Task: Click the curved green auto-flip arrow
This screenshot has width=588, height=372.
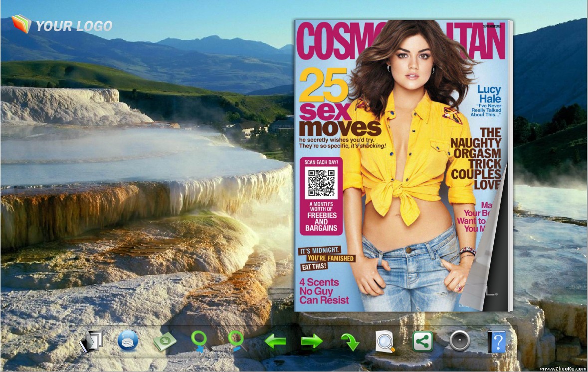Action: 350,342
